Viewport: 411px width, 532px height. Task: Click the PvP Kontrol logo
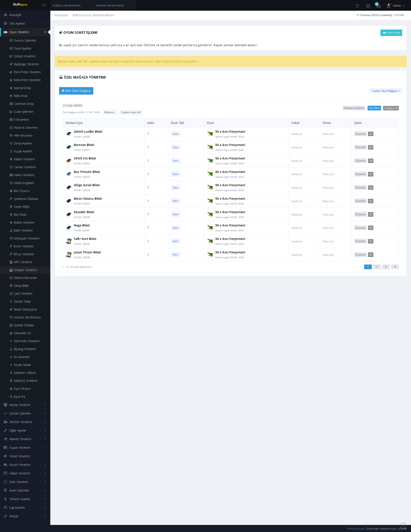coord(20,5)
